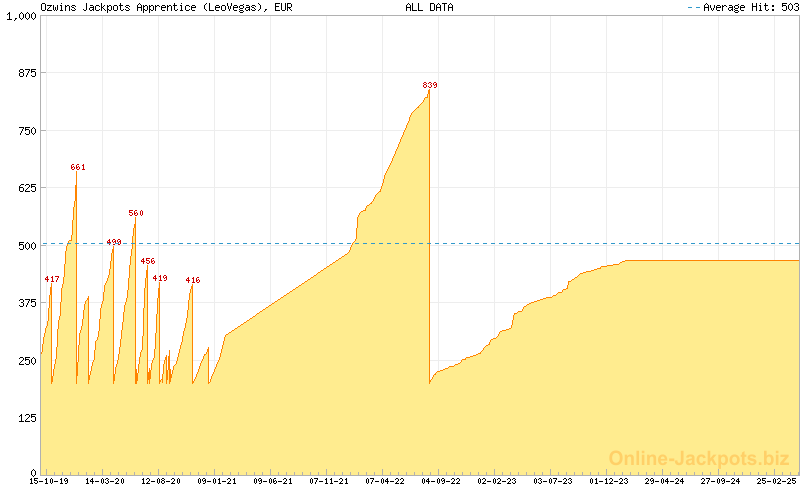The width and height of the screenshot is (800, 490).
Task: Click the 1,000 y-axis label
Action: (19, 16)
